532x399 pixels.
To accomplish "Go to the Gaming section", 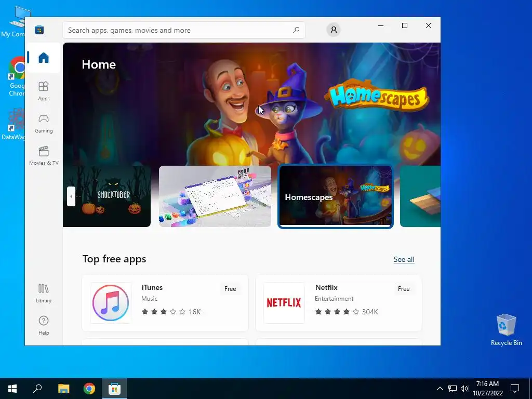I will click(x=44, y=124).
